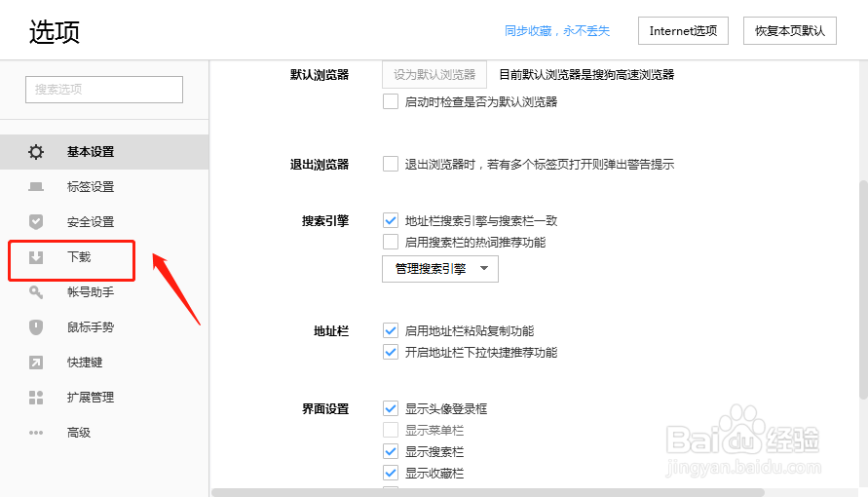Click the 默认浏览器 section label
The image size is (868, 497).
(x=320, y=75)
